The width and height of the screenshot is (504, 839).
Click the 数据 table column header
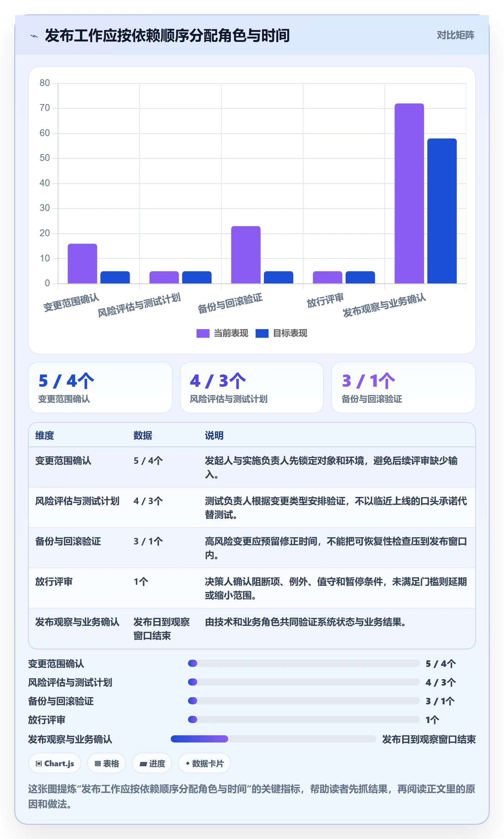tap(143, 435)
